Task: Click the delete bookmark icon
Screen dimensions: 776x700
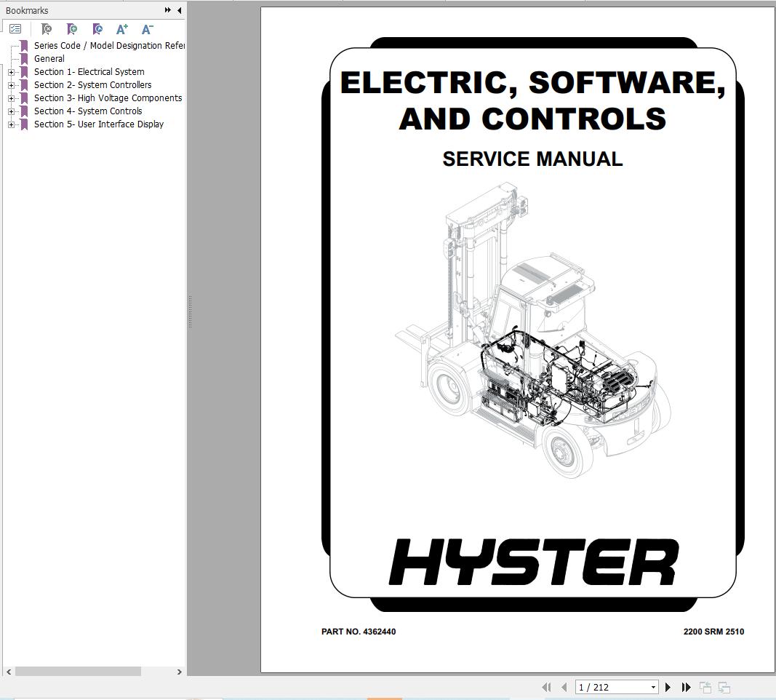Action: pos(47,29)
